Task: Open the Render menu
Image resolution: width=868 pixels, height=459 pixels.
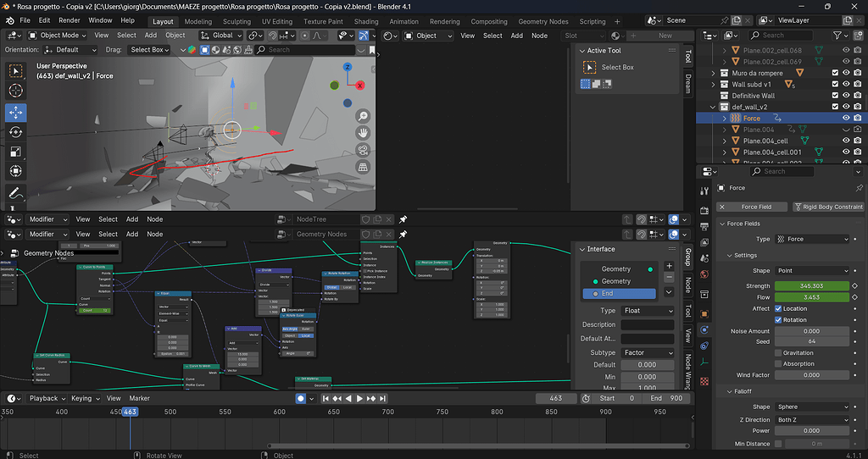Action: (x=70, y=20)
